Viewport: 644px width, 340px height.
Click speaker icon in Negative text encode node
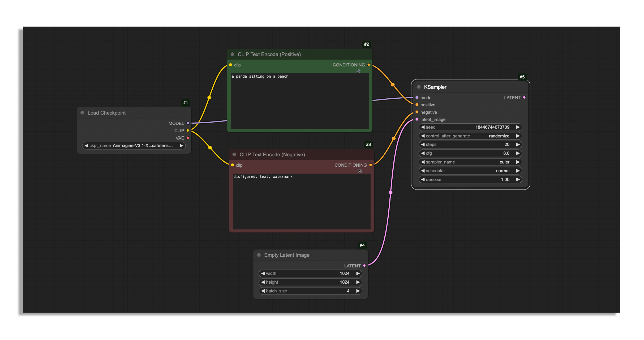[360, 171]
